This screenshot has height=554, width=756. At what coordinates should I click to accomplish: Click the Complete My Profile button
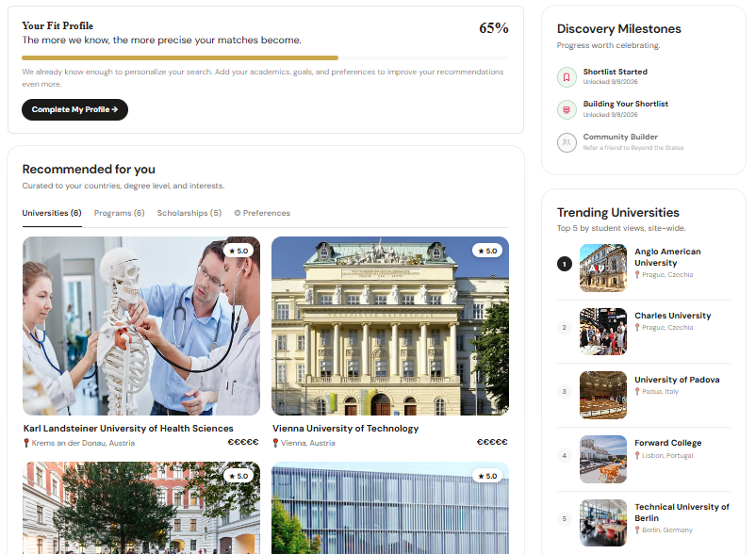(74, 110)
